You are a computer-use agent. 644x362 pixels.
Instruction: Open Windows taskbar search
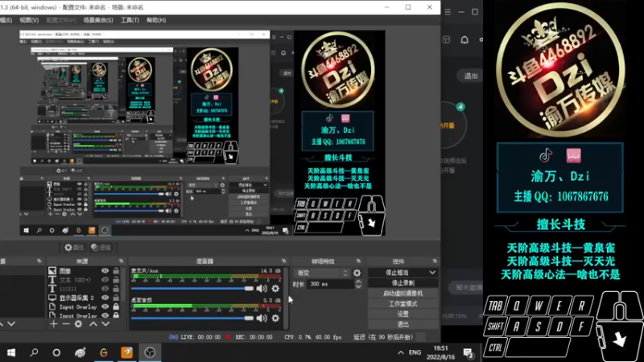click(x=34, y=352)
